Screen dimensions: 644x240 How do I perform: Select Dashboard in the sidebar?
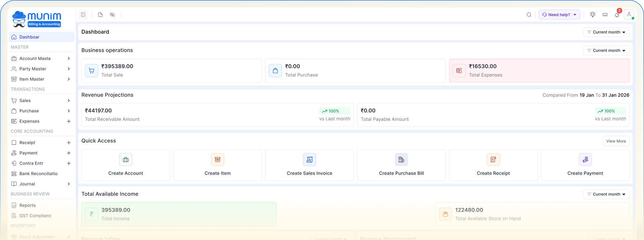(x=42, y=37)
